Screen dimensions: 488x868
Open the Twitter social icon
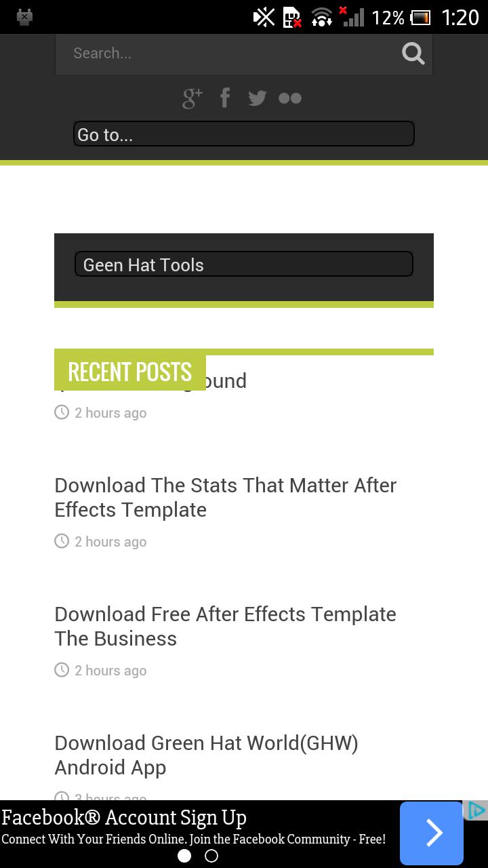(x=257, y=98)
